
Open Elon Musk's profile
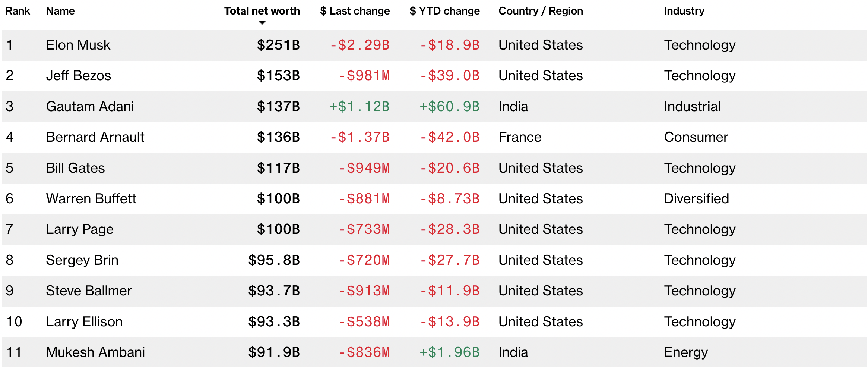78,45
